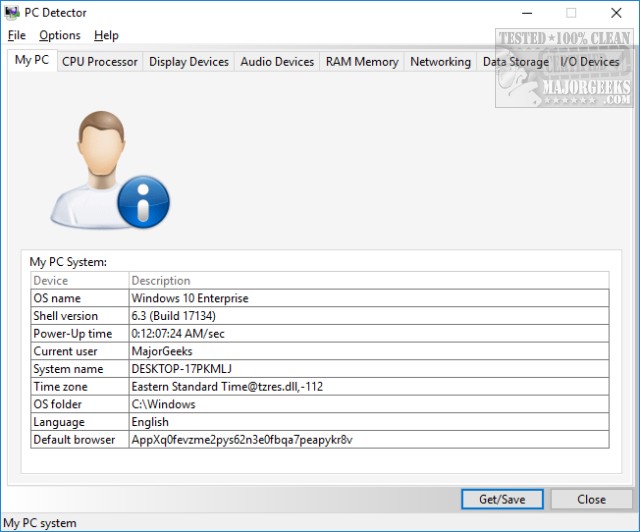Click the Close button
This screenshot has height=532, width=640.
click(x=591, y=499)
